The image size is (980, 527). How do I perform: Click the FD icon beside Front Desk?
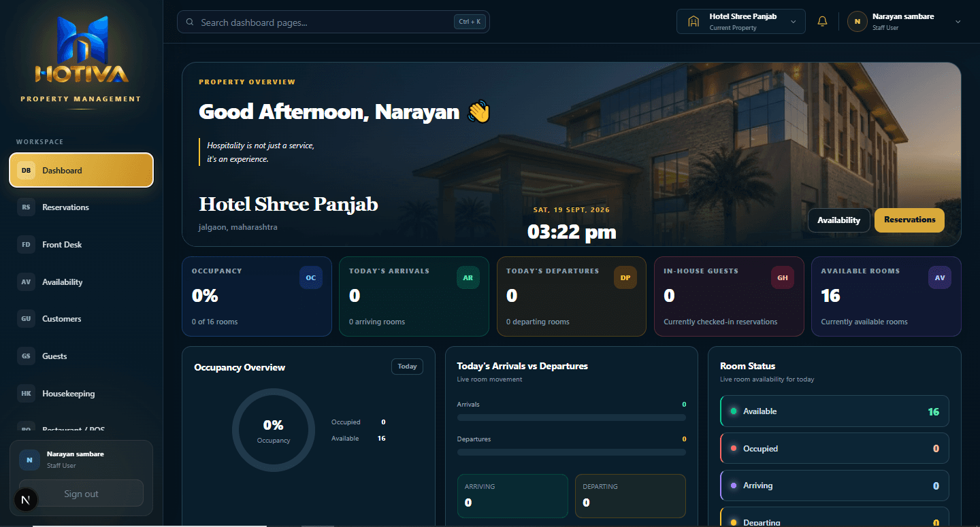[26, 245]
